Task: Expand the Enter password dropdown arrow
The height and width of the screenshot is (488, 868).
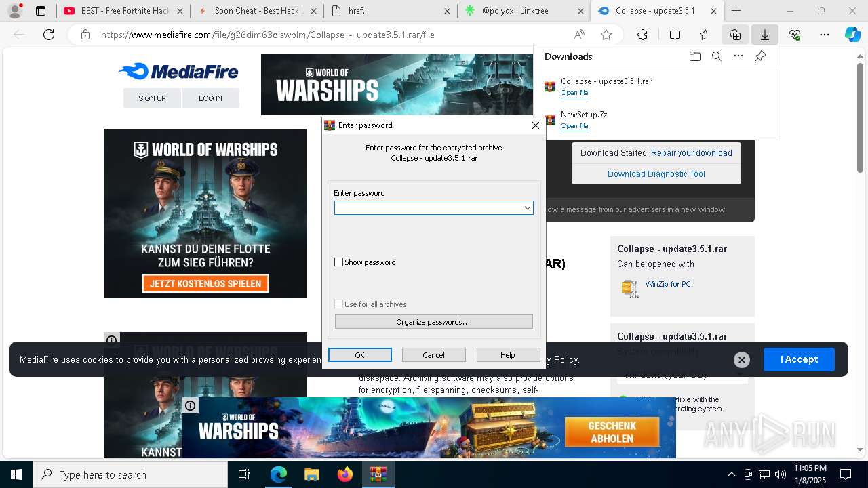Action: click(527, 208)
